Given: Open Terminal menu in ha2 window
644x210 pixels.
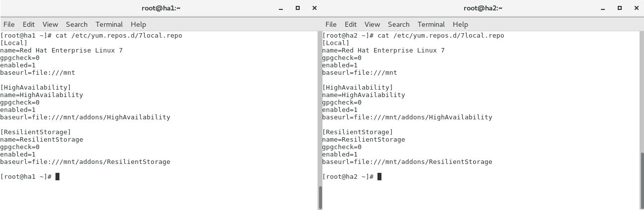Looking at the screenshot, I should tap(431, 24).
